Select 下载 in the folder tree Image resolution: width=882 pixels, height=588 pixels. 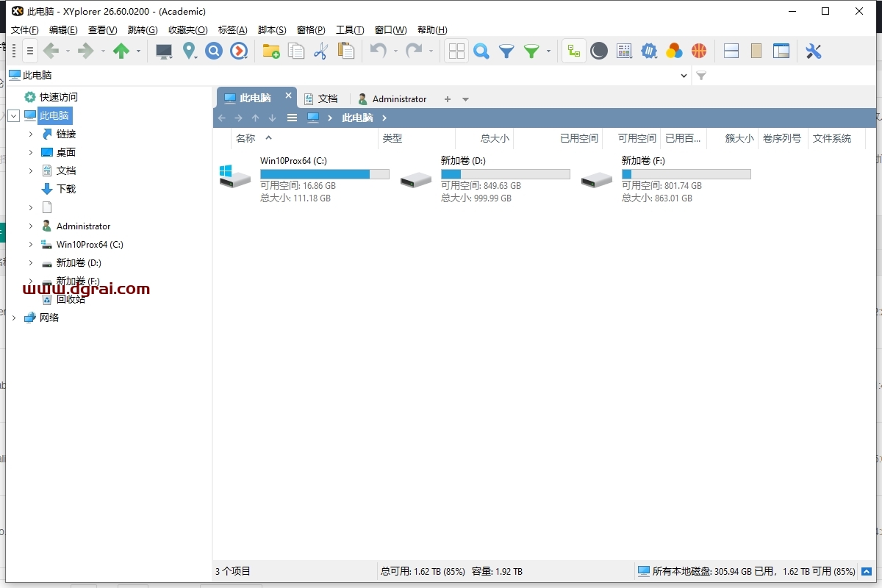66,189
